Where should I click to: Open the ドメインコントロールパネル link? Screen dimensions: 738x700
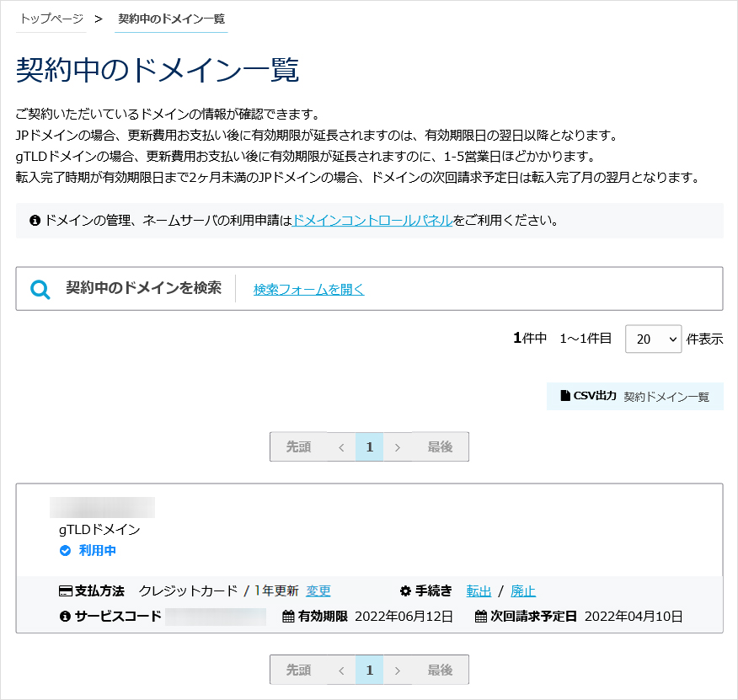coord(374,221)
